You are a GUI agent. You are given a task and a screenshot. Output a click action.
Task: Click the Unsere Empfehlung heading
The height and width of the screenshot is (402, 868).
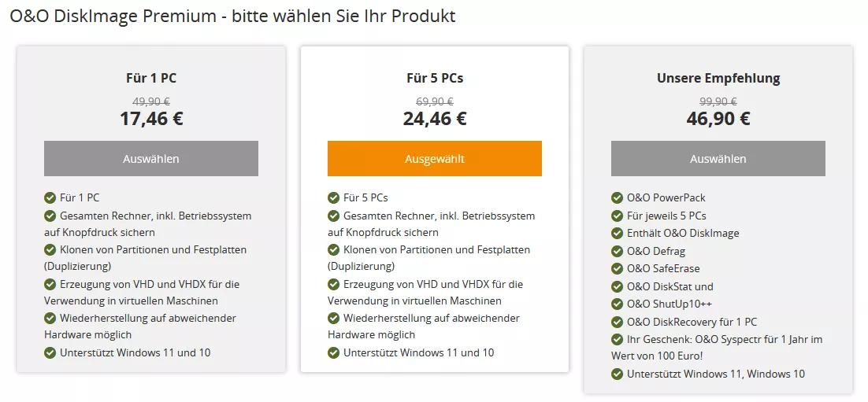click(x=718, y=79)
